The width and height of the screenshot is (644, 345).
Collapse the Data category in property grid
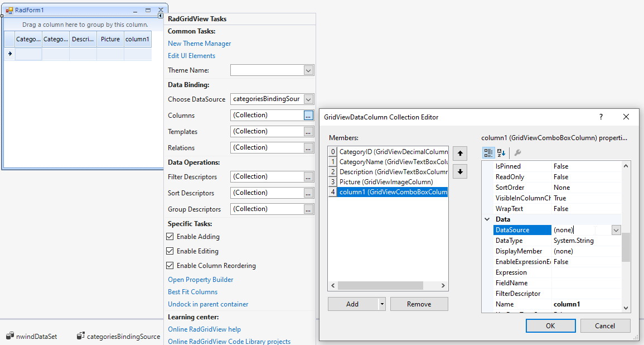point(487,219)
